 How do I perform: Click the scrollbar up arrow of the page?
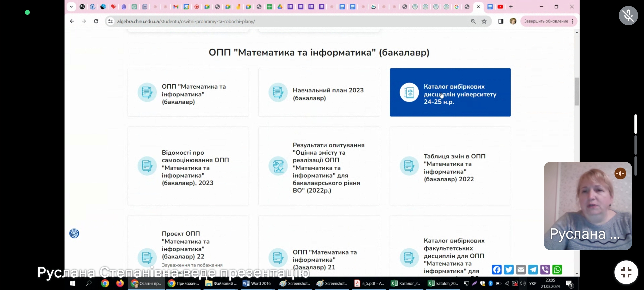tap(577, 32)
